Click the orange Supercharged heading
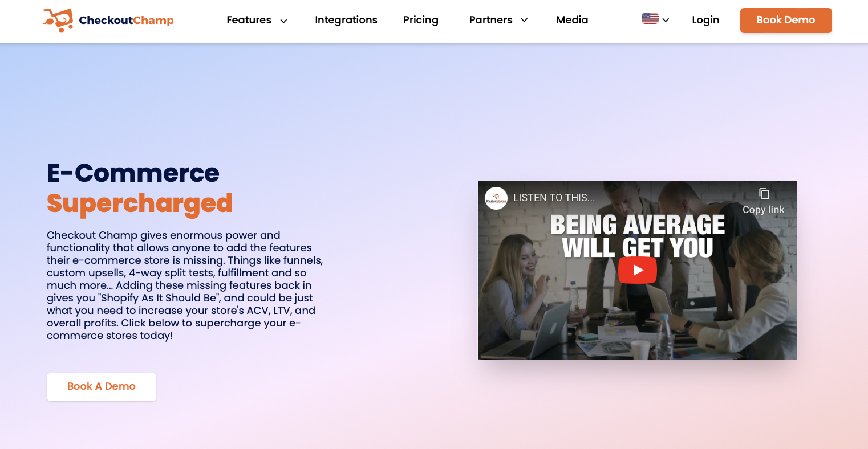The width and height of the screenshot is (868, 449). (140, 203)
